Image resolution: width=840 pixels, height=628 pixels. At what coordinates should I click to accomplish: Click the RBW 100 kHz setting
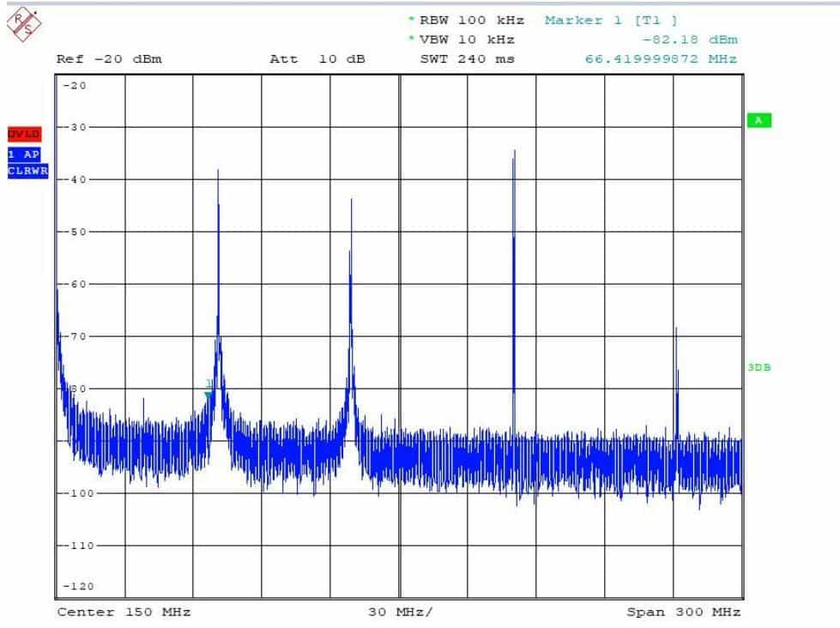(470, 20)
